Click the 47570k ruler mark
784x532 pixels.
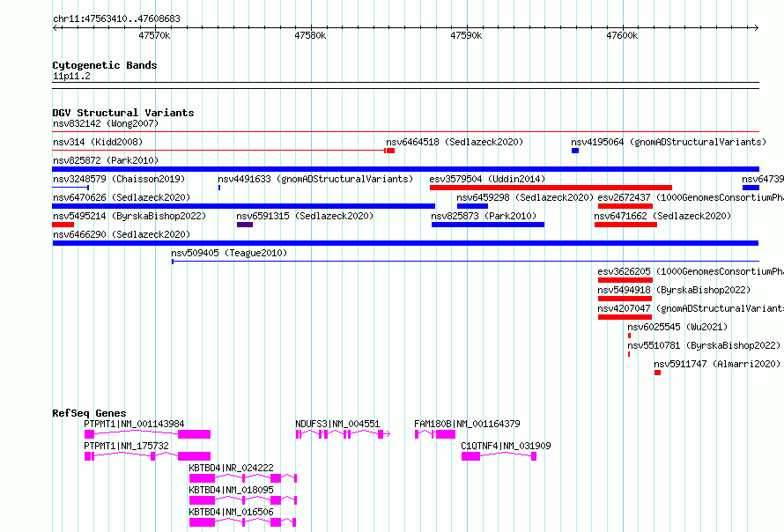(154, 35)
